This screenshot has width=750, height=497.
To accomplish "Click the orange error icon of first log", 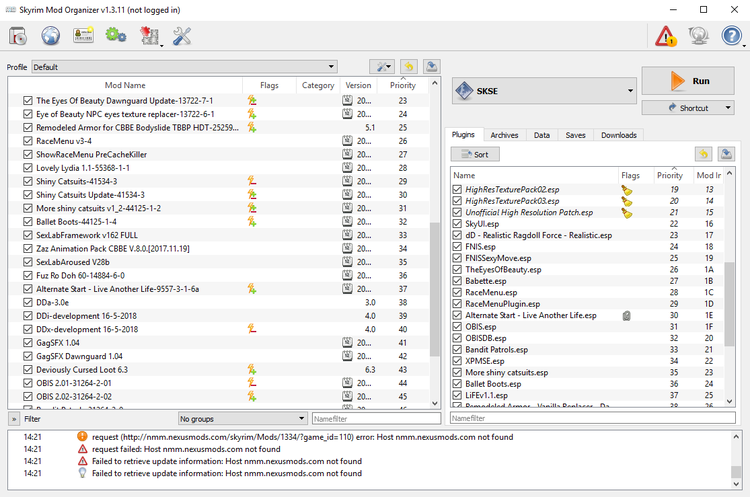I will point(82,436).
